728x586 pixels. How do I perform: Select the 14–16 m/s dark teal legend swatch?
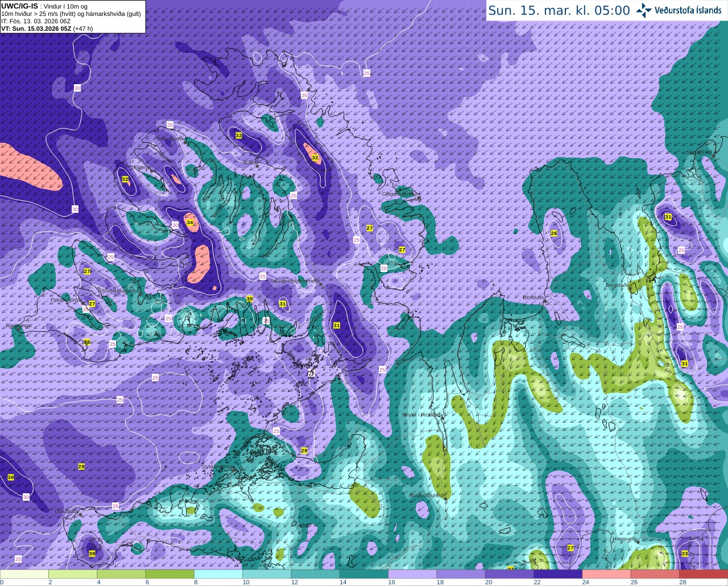[364, 574]
